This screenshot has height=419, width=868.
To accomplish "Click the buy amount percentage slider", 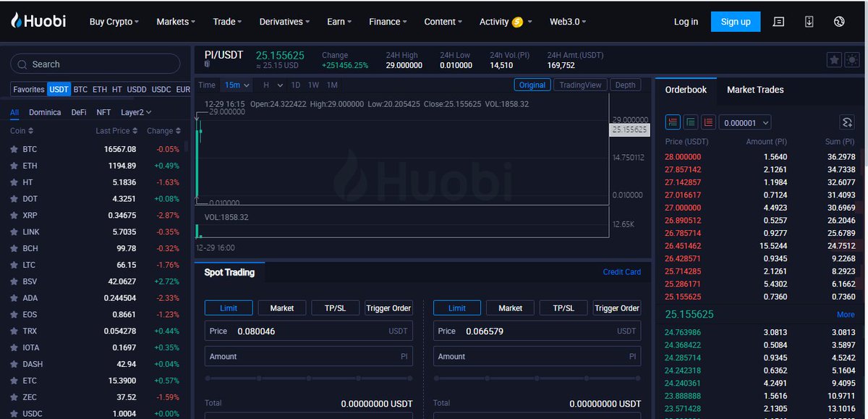I will (x=309, y=378).
